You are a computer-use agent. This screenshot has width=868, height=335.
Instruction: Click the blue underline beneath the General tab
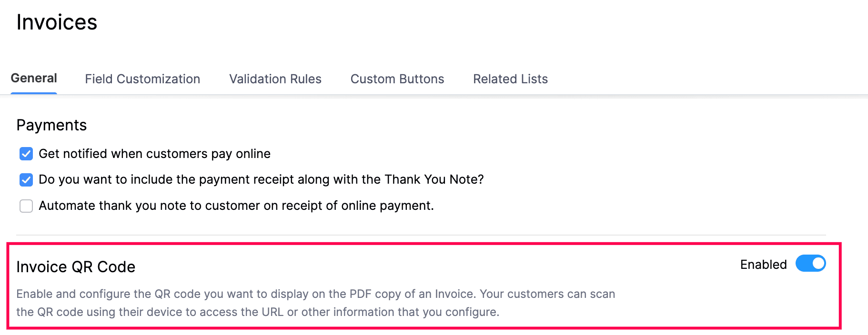[34, 93]
